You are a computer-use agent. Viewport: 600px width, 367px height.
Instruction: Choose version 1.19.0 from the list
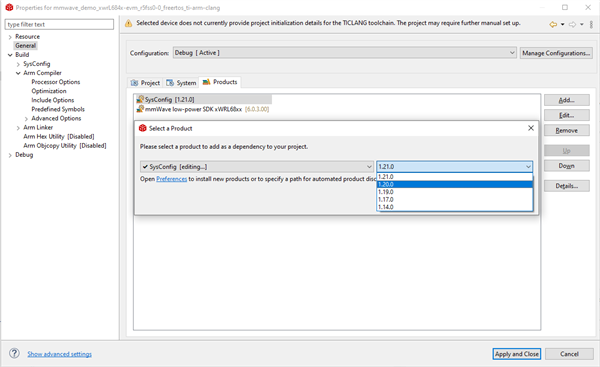455,192
